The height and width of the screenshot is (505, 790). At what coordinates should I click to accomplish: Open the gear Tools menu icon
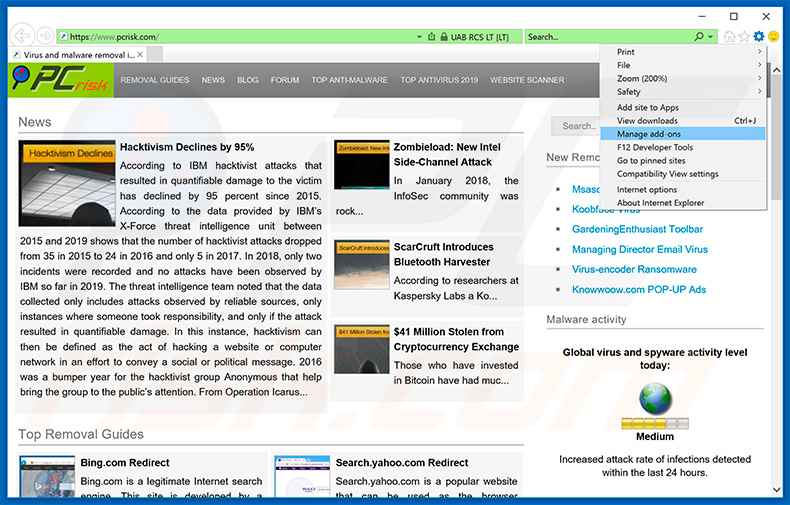click(759, 36)
